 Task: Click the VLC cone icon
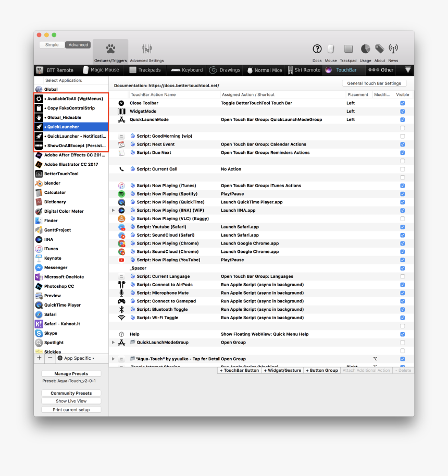121,218
